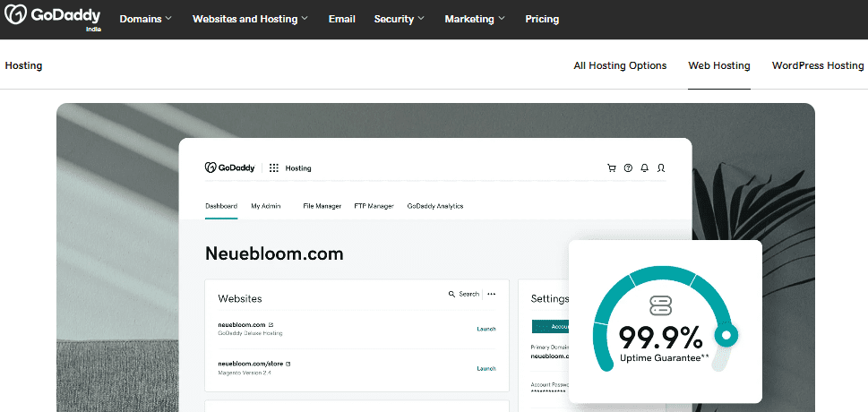Click the Neuebloom.com heading
The height and width of the screenshot is (412, 868).
274,253
